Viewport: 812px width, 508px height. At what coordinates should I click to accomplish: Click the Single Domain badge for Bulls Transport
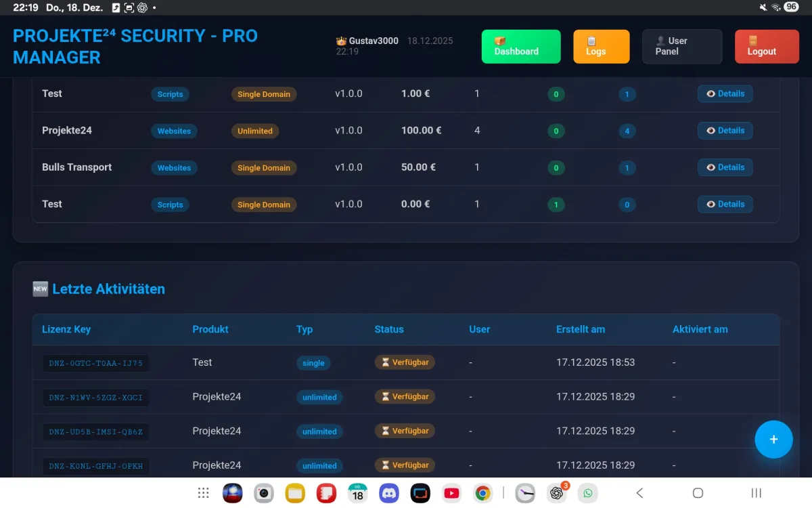click(264, 168)
